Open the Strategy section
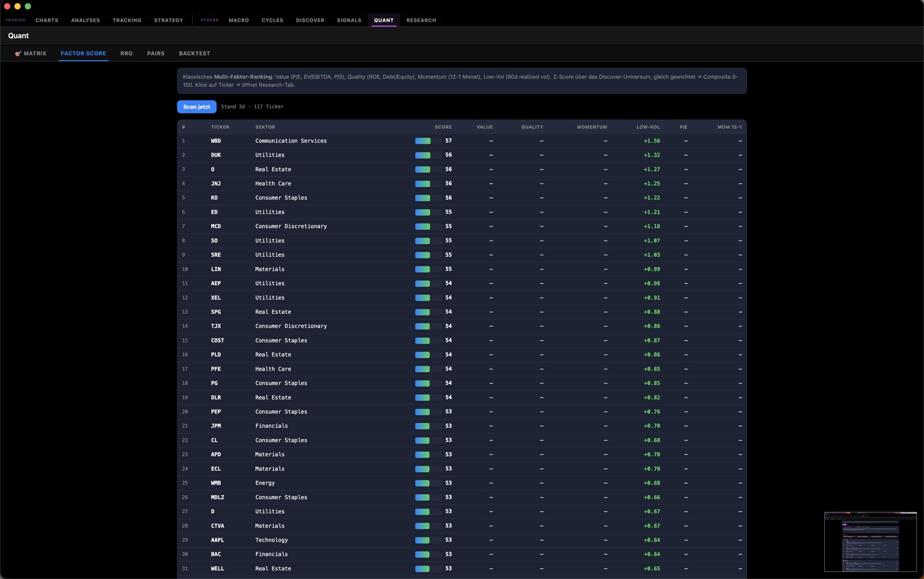 tap(168, 20)
